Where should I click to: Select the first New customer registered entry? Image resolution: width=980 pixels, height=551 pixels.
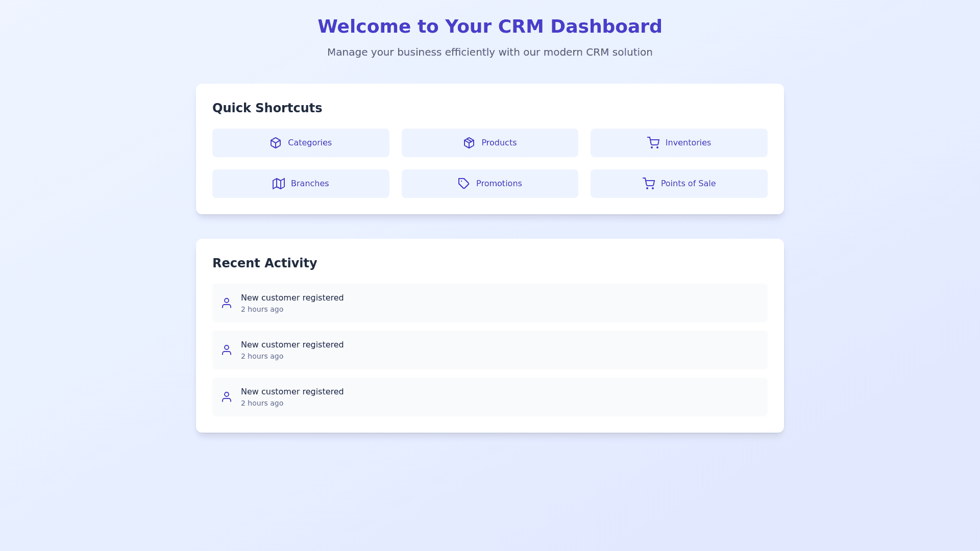292,298
